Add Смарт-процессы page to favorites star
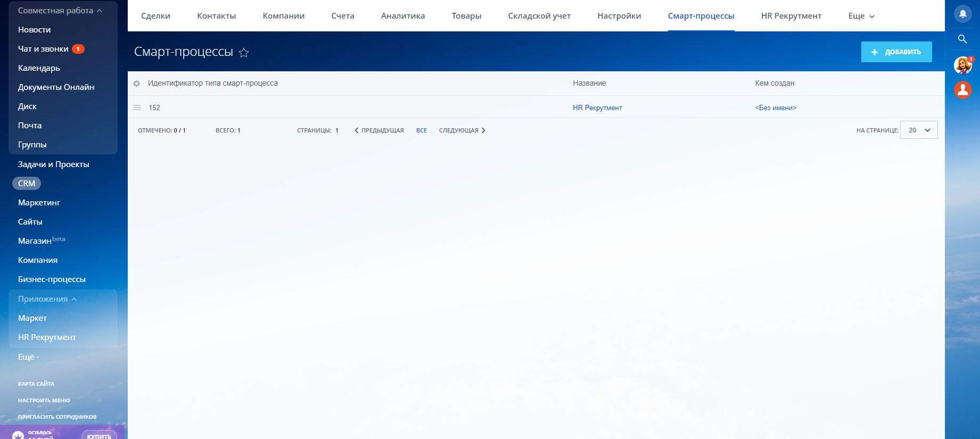The height and width of the screenshot is (439, 980). [x=244, y=52]
